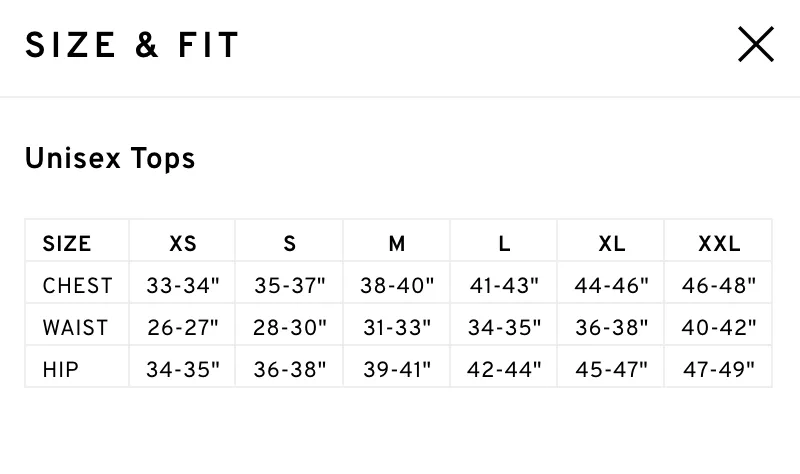Click chest measurement 38-40" for M

[x=397, y=286]
